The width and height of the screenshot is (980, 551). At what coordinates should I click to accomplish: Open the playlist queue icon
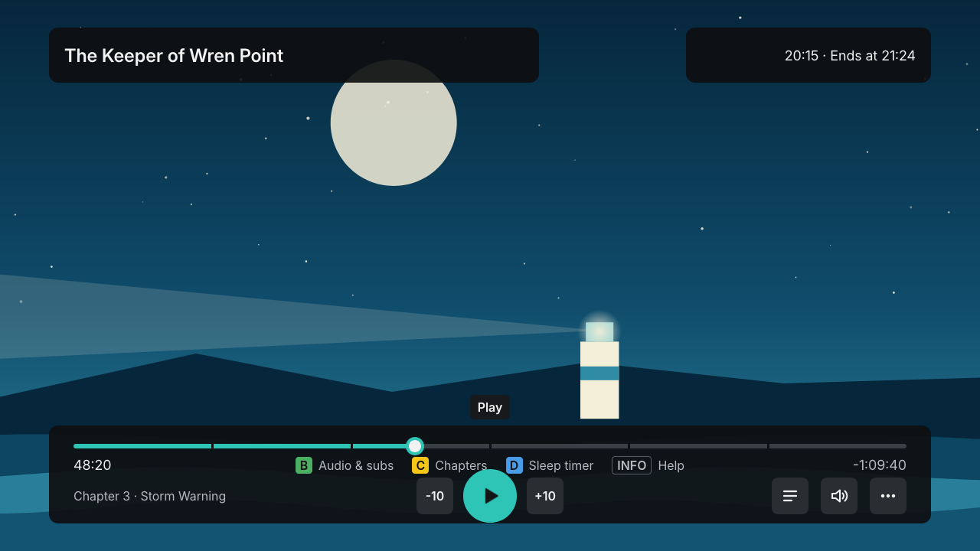[x=790, y=496]
